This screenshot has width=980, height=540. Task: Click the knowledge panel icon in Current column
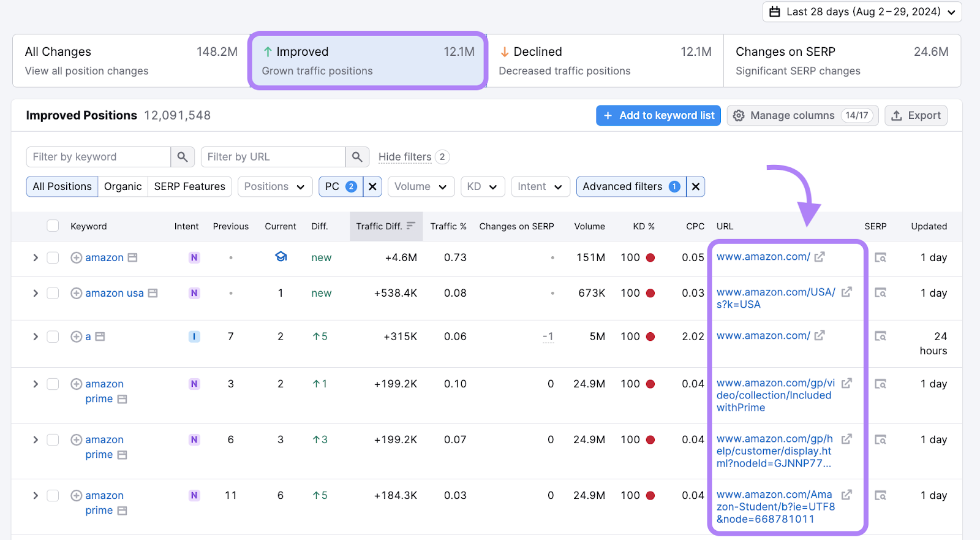281,257
